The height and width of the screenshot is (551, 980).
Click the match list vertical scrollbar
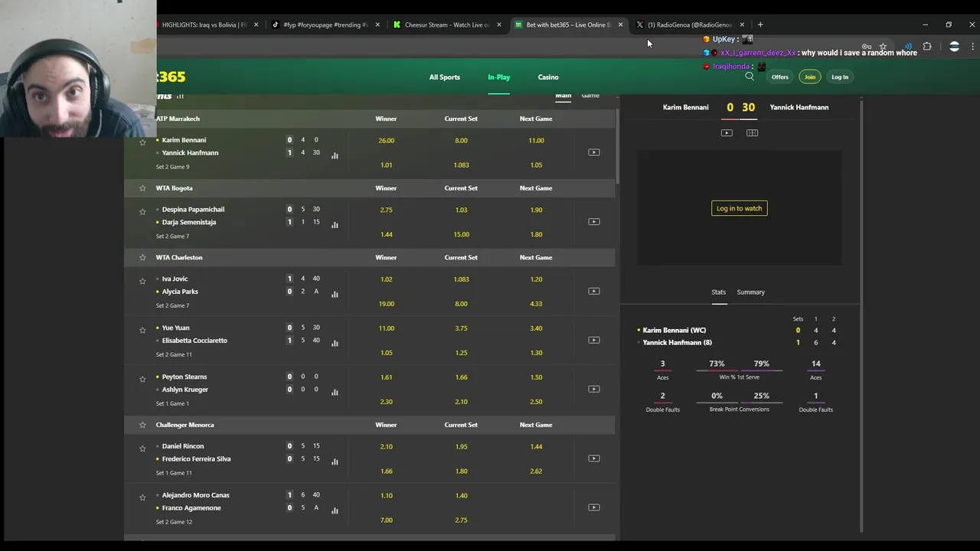(x=616, y=145)
